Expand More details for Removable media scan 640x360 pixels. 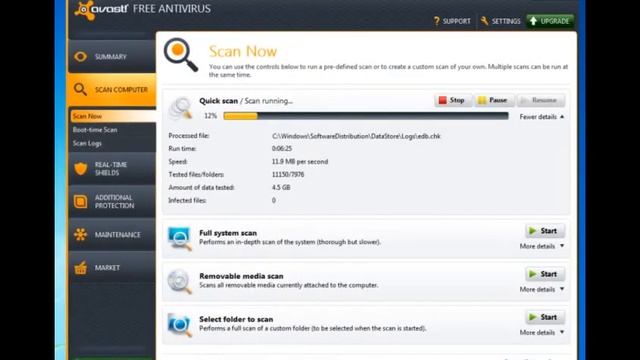542,289
